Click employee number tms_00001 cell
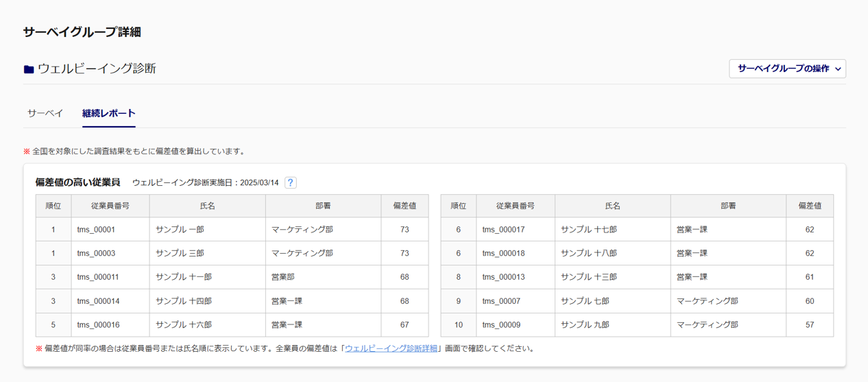The image size is (868, 382). pyautogui.click(x=96, y=230)
